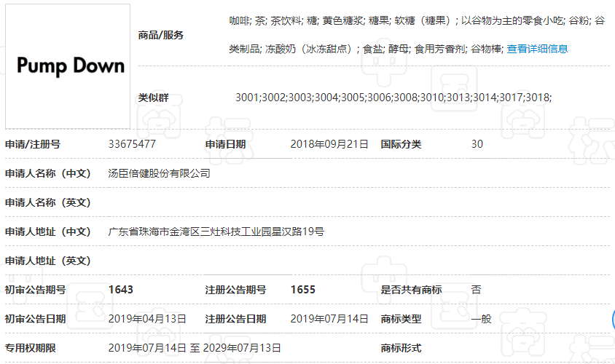Select application date 2018年09月21日
Viewport: 615px width, 364px height.
pos(329,144)
